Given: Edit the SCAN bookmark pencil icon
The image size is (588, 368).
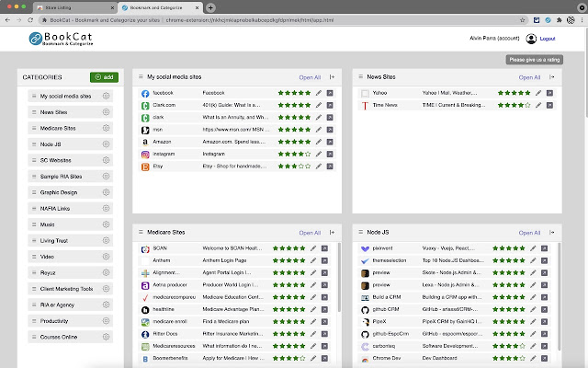Looking at the screenshot, I should [313, 248].
